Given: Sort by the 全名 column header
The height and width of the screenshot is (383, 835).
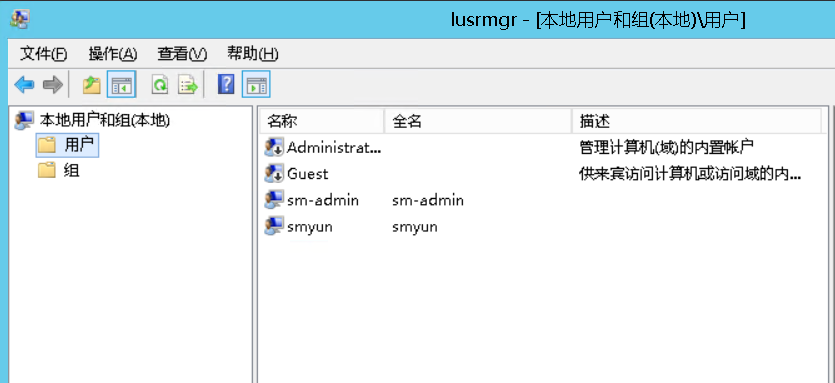Looking at the screenshot, I should click(478, 121).
